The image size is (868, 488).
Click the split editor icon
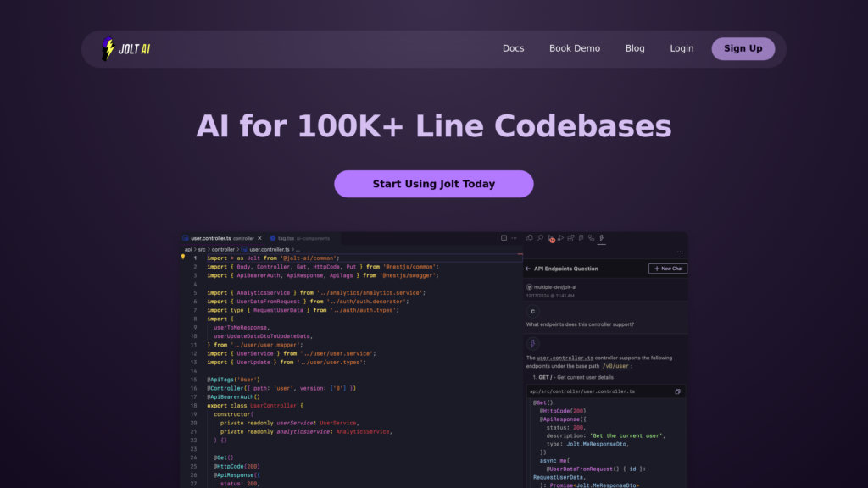click(504, 238)
